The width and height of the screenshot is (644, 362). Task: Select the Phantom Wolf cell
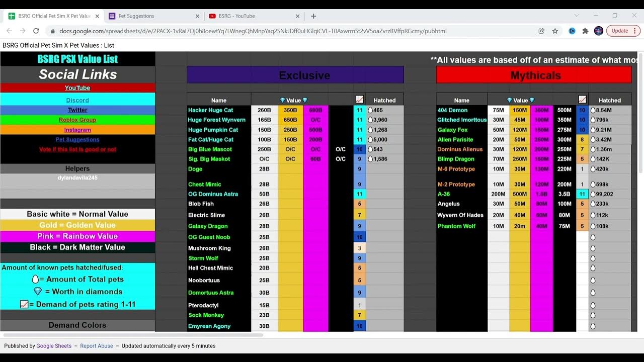tap(462, 226)
